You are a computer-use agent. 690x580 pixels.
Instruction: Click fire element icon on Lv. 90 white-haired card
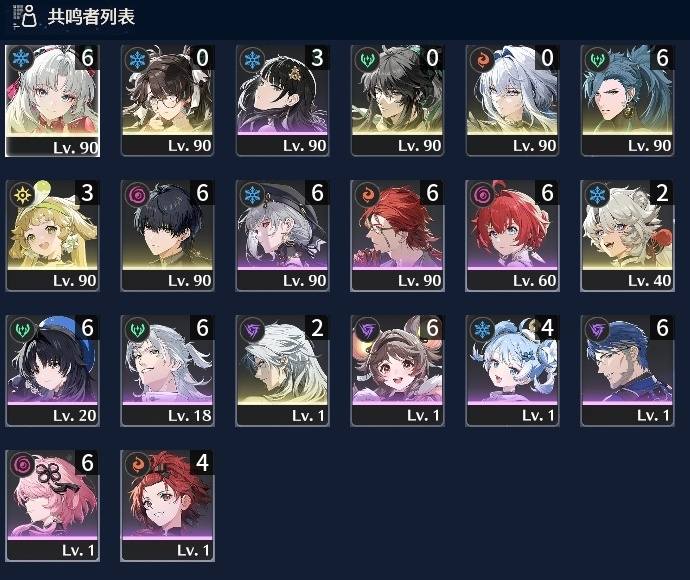[x=482, y=59]
